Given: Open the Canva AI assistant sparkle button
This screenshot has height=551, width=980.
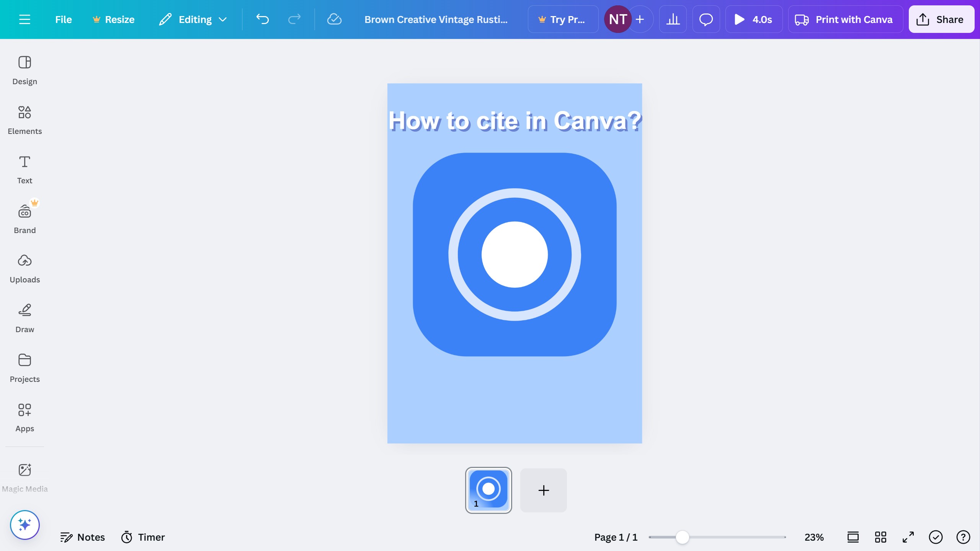Looking at the screenshot, I should click(x=24, y=525).
